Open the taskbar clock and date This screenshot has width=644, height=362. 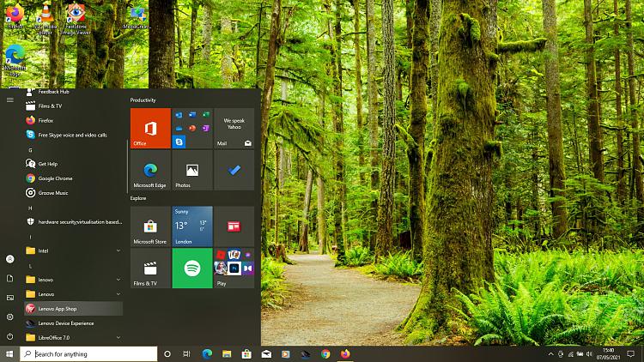[x=608, y=353]
